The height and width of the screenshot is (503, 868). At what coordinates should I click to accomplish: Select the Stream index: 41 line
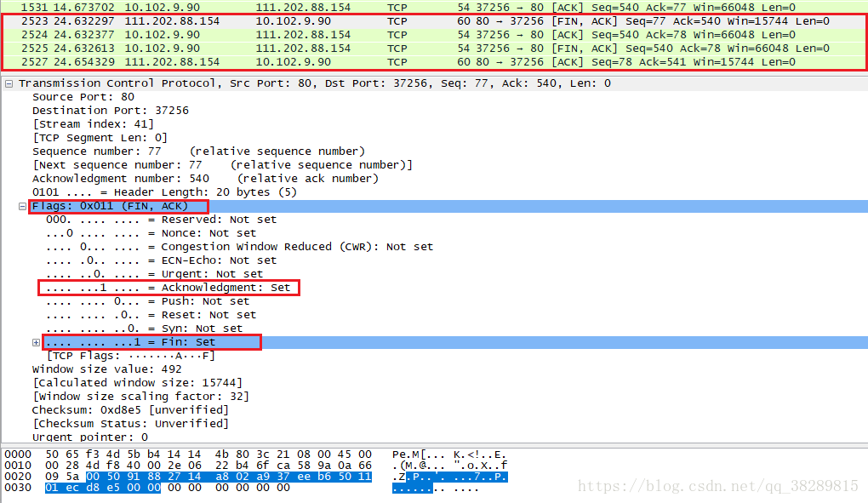[93, 124]
